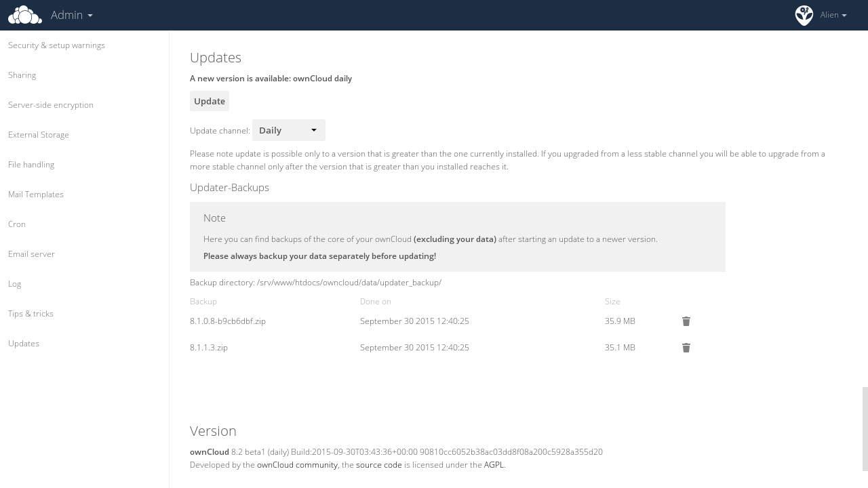Select Updates in the sidebar
Viewport: 868px width, 488px height.
tap(24, 344)
